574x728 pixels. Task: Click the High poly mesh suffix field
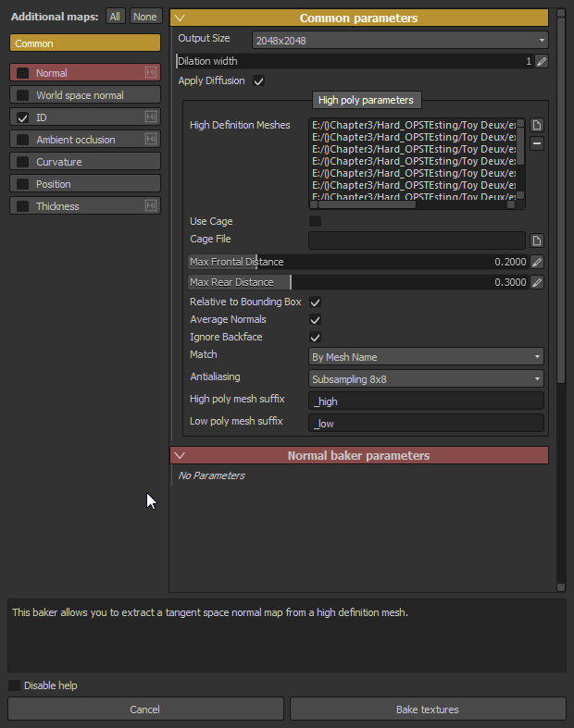[x=426, y=401]
